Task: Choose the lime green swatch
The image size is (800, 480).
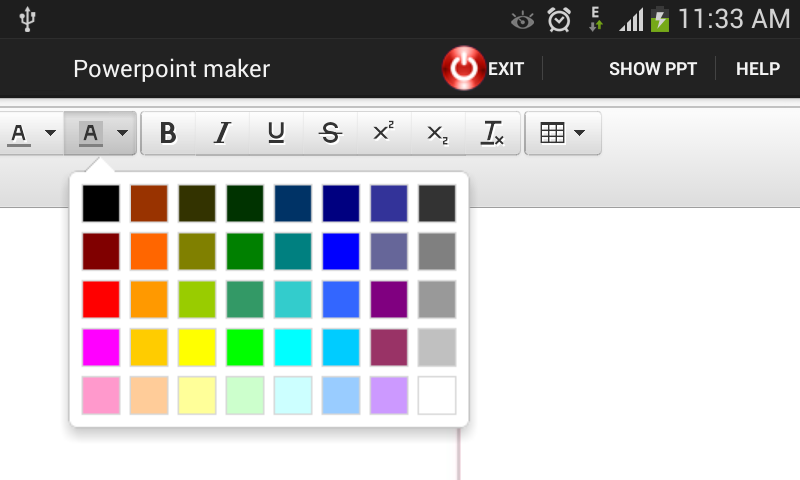Action: [x=245, y=347]
